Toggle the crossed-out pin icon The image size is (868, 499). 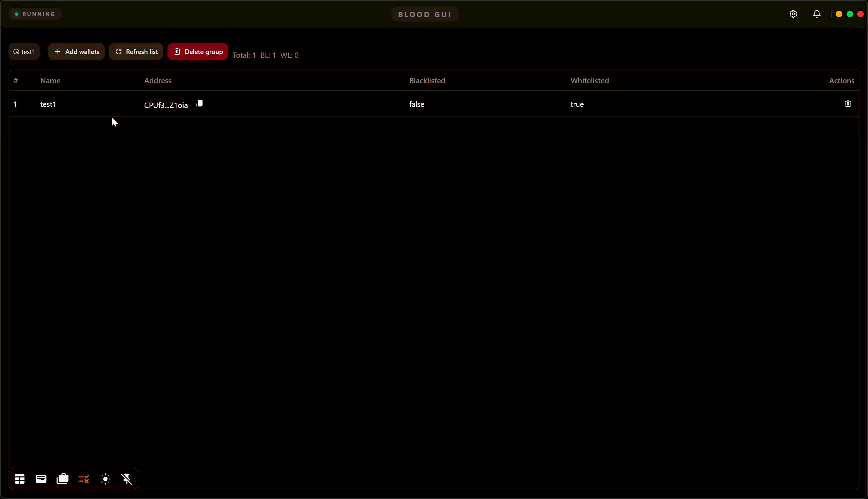(127, 479)
